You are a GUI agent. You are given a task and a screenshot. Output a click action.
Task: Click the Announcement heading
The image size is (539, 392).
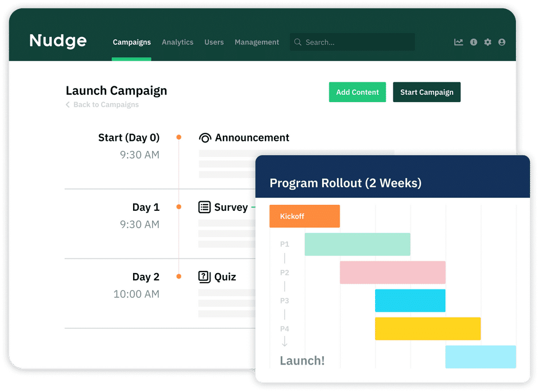252,137
